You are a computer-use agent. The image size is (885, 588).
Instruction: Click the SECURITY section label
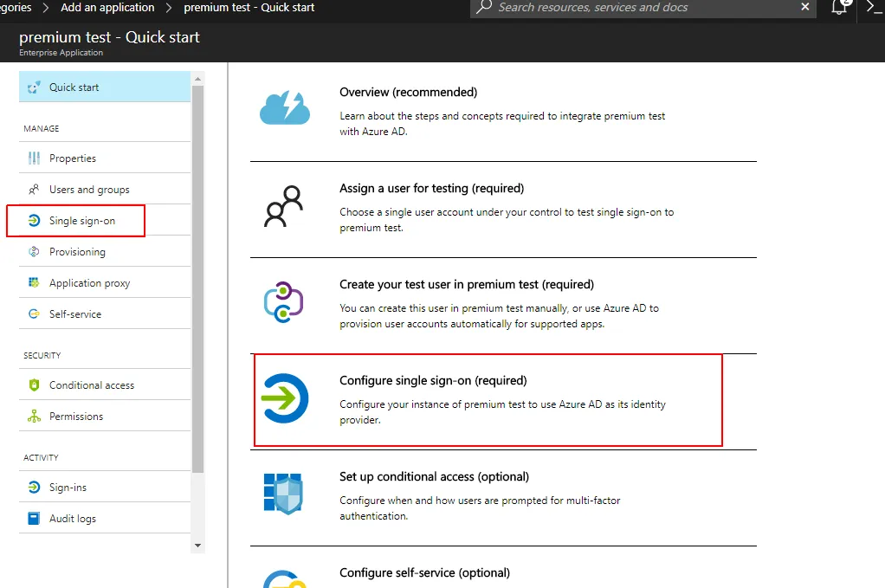(x=42, y=356)
